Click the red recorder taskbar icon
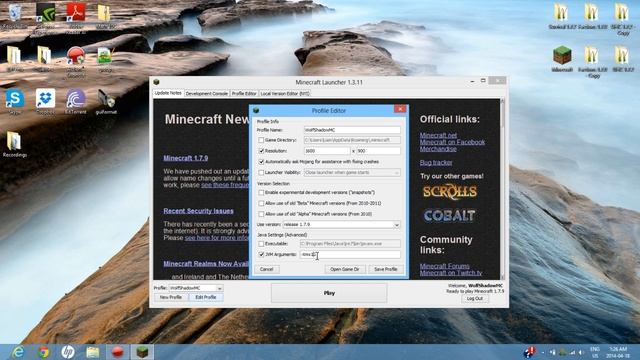640x360 pixels. coord(118,352)
